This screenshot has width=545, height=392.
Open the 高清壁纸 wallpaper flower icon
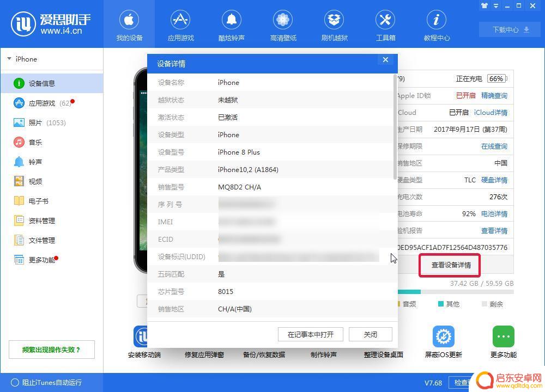tap(282, 20)
